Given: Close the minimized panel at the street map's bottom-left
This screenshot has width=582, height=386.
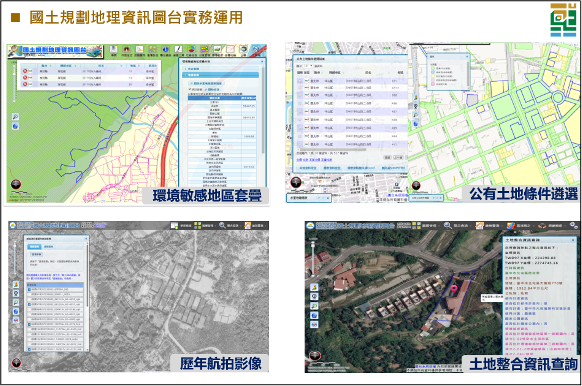Looking at the screenshot, I should pos(328,198).
